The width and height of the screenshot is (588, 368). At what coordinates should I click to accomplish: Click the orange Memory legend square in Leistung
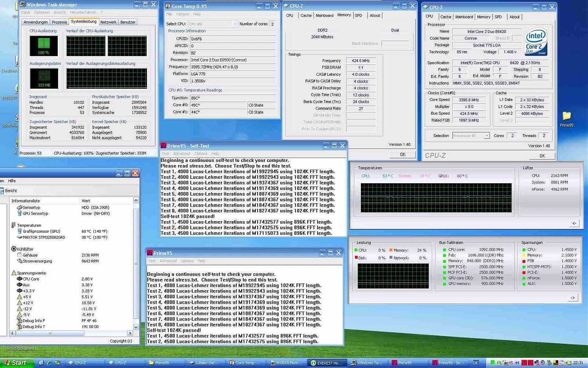(x=391, y=250)
